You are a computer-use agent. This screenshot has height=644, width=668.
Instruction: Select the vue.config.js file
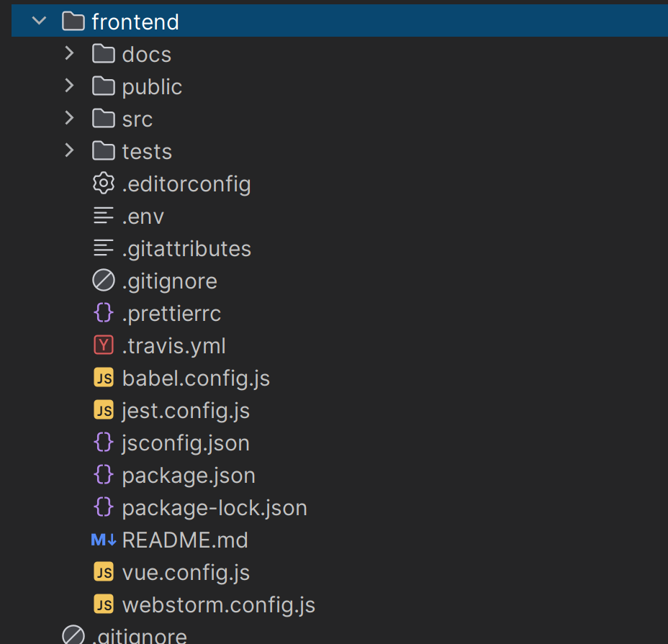[186, 573]
